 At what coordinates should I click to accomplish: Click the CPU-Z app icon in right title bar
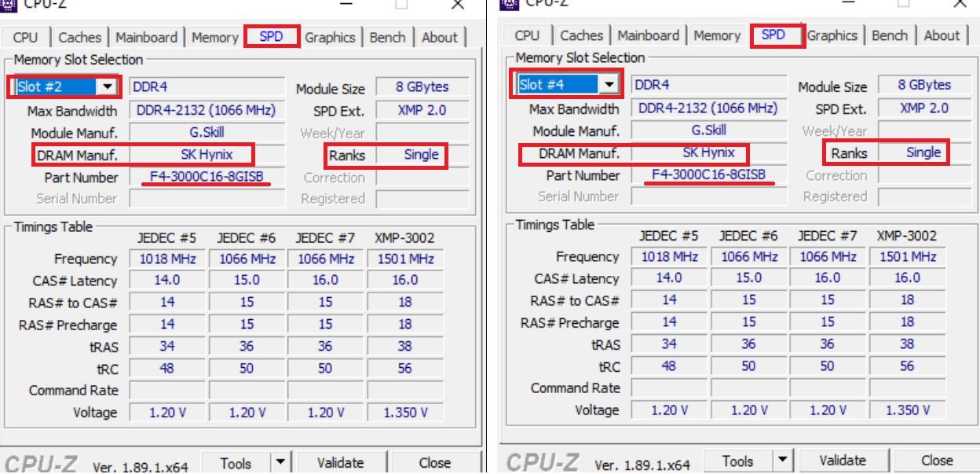(509, 3)
